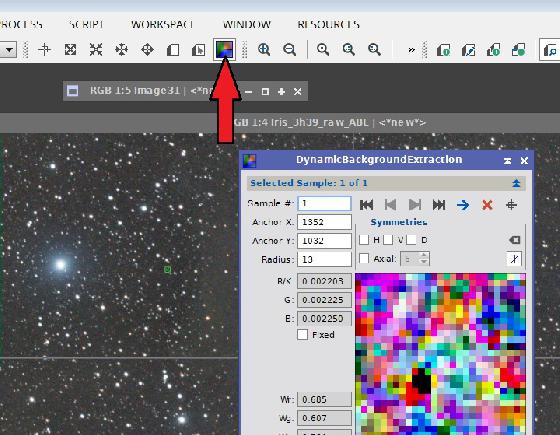Open the PROCESS menu
560x435 pixels.
(20, 24)
